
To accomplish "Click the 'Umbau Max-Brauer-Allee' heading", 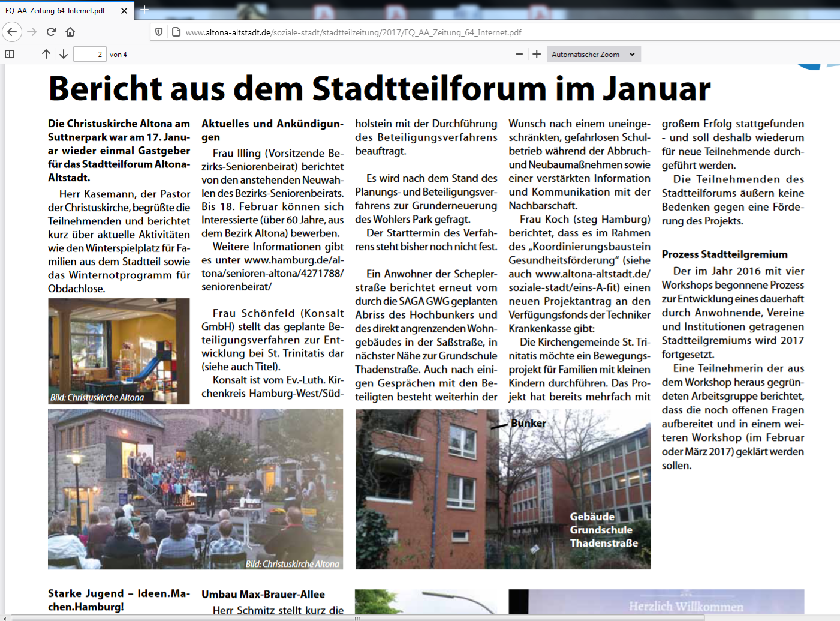I will [263, 594].
